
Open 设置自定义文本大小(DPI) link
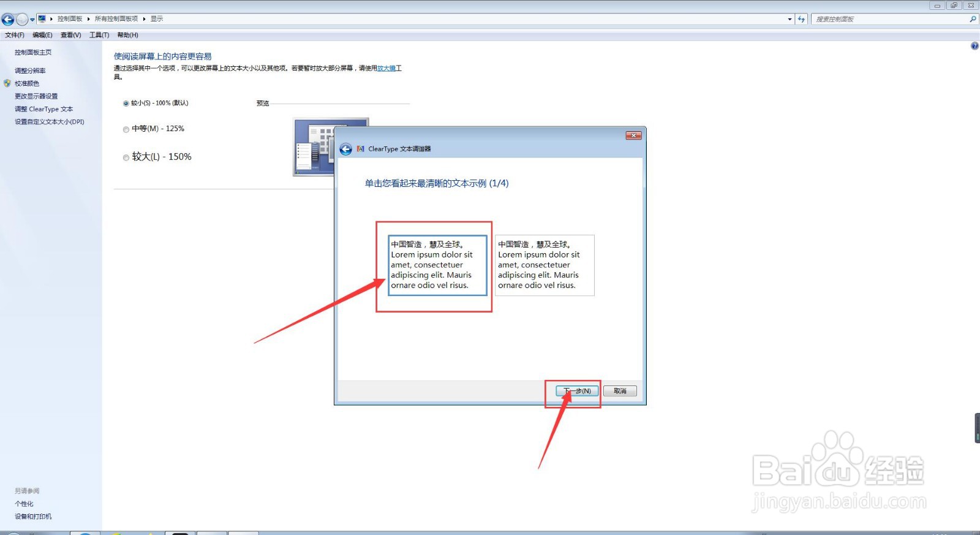coord(50,122)
